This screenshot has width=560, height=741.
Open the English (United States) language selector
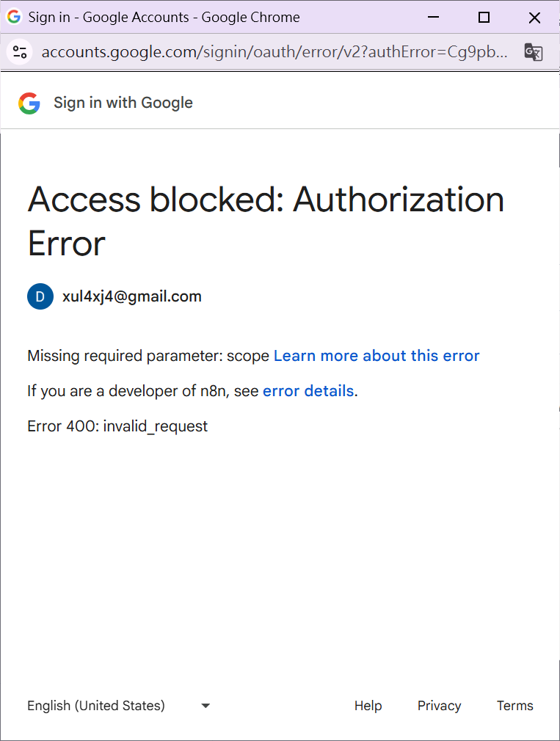[x=96, y=706]
